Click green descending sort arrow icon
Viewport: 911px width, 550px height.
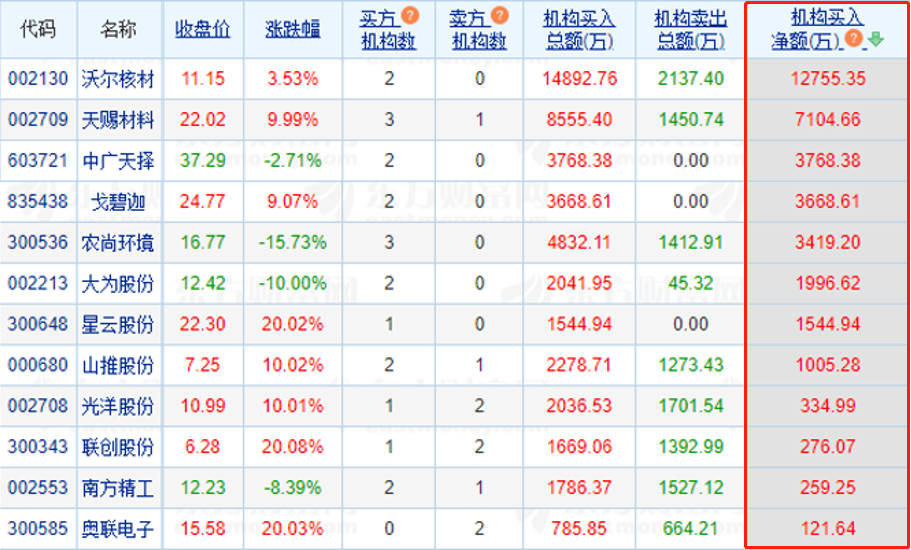[876, 39]
